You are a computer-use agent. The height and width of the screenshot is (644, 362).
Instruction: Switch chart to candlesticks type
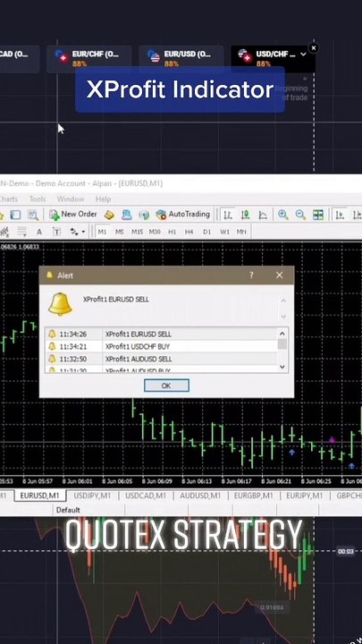tap(246, 215)
